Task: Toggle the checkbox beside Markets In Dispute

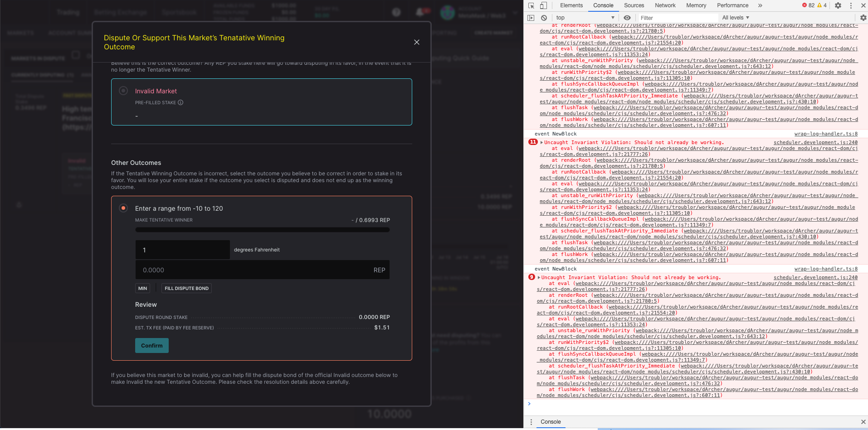Action: pos(75,55)
